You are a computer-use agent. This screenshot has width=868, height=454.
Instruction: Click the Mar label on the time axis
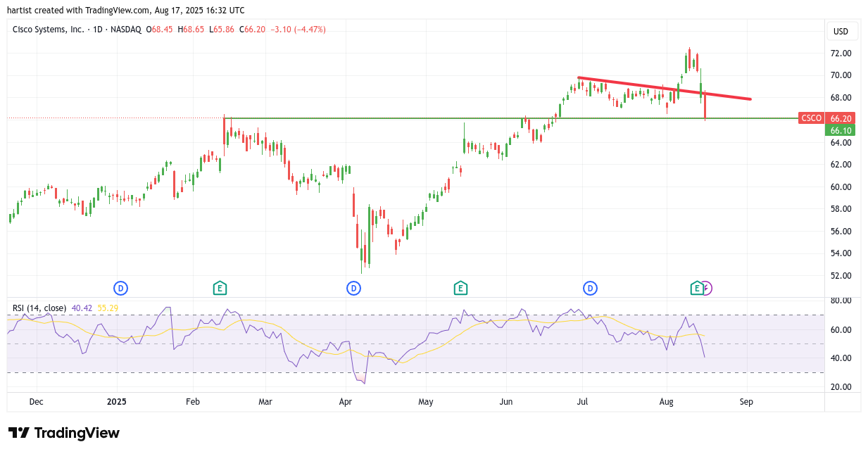[x=265, y=402]
